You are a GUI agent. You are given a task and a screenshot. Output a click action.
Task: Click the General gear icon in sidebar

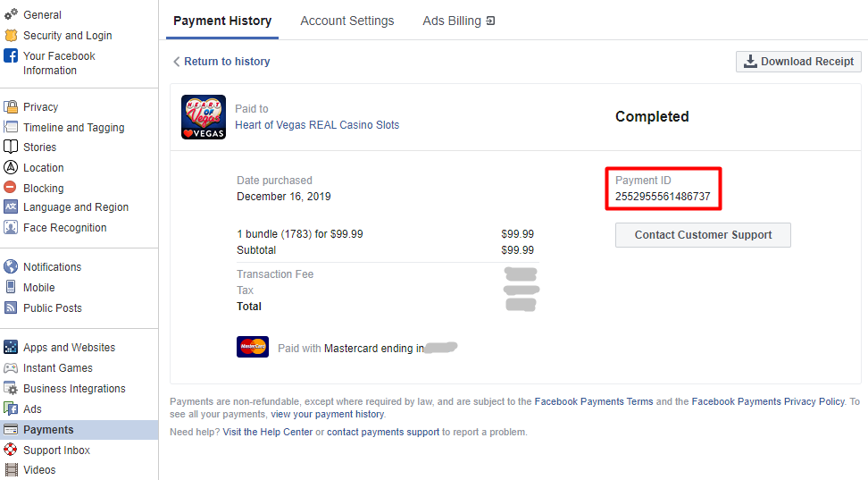(11, 15)
